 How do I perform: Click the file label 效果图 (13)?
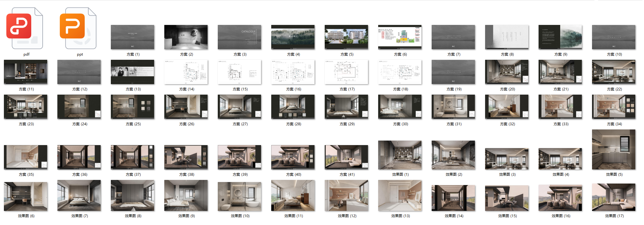(400, 216)
